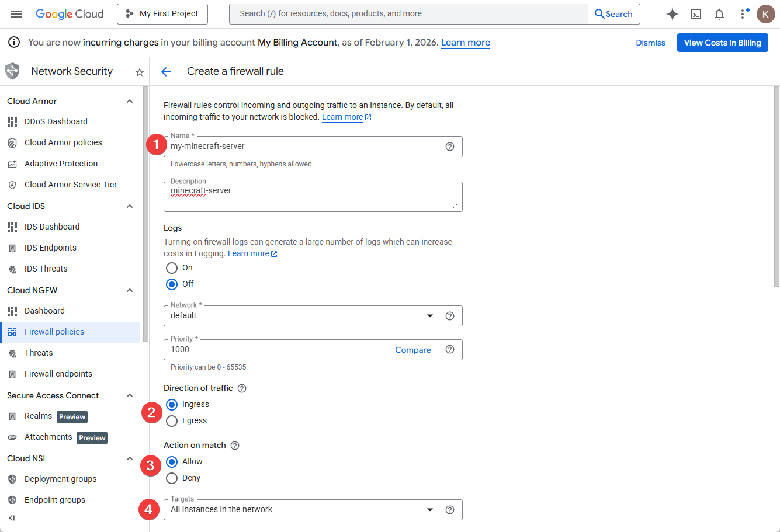Click the DDoS Dashboard icon

pyautogui.click(x=12, y=121)
